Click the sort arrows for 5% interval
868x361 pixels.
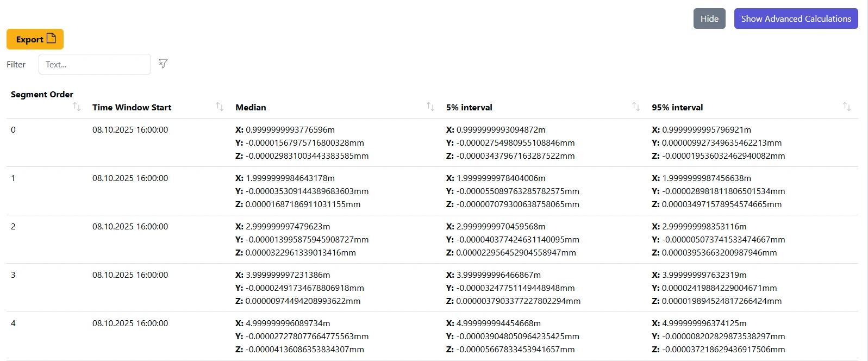pyautogui.click(x=636, y=107)
